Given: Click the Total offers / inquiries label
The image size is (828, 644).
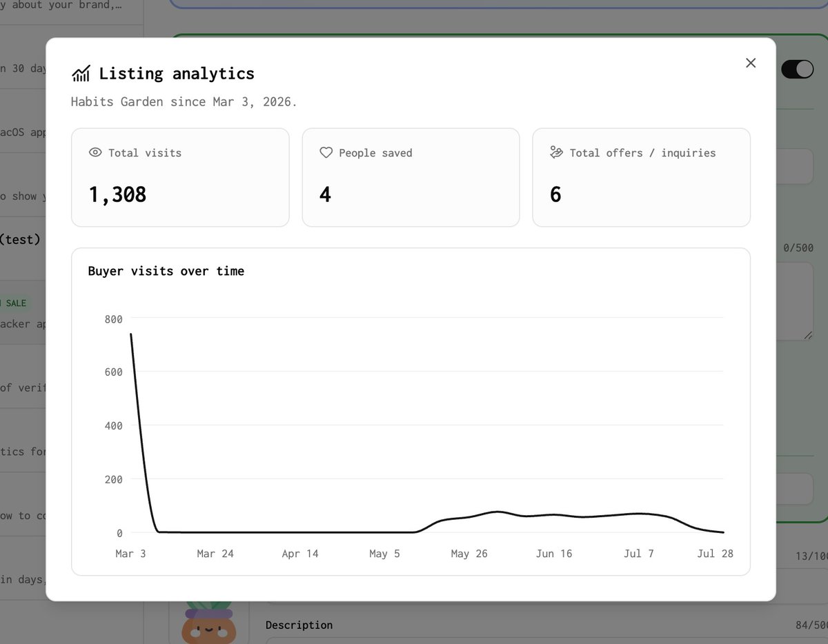Looking at the screenshot, I should [x=642, y=152].
